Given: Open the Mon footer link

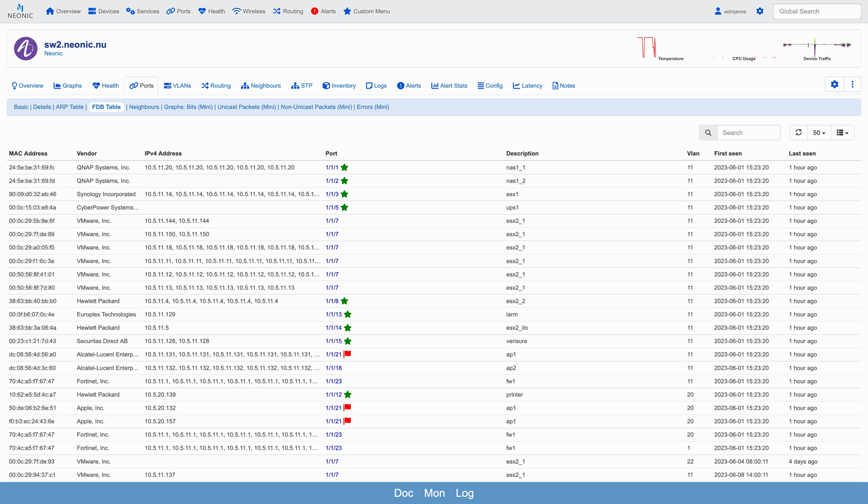Looking at the screenshot, I should click(x=434, y=493).
